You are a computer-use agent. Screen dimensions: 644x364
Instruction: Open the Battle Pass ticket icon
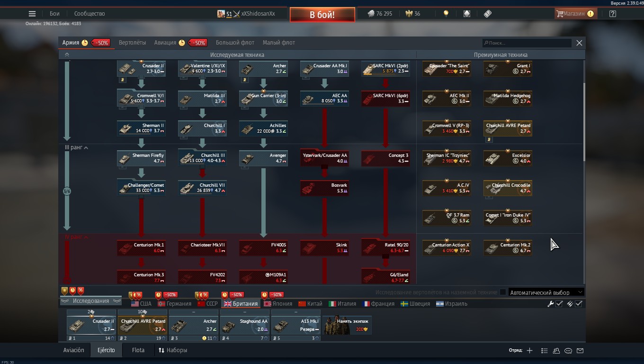[487, 14]
